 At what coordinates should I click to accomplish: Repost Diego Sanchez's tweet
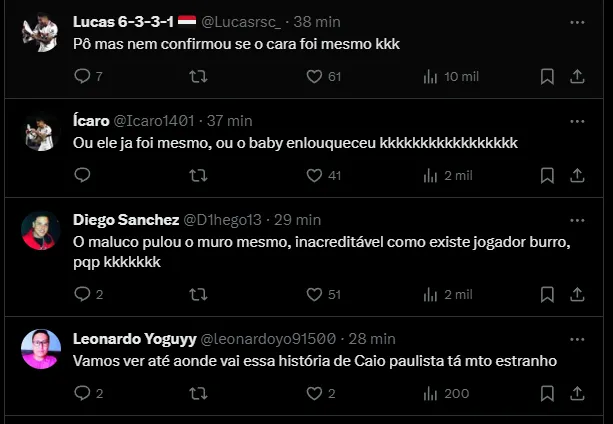click(x=198, y=294)
